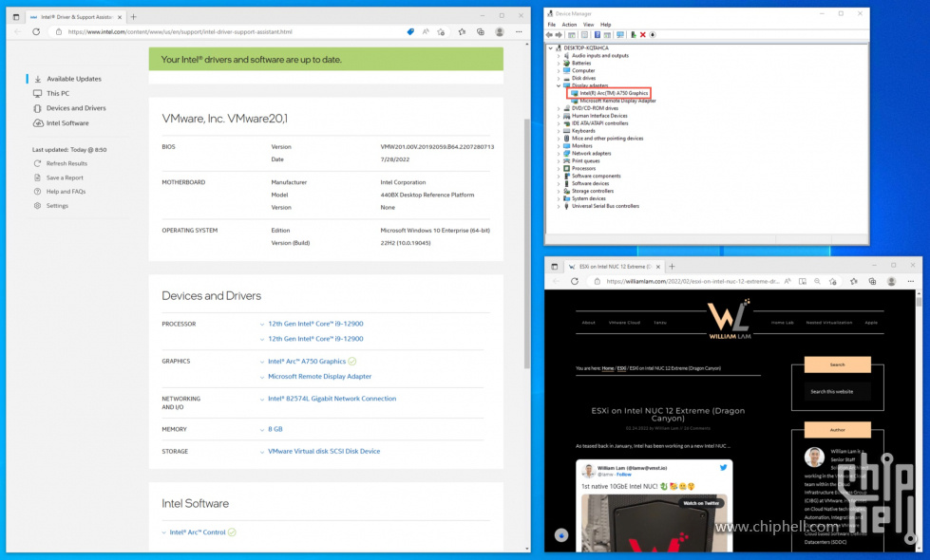Click Scan for hardware changes monitor icon

[x=619, y=35]
